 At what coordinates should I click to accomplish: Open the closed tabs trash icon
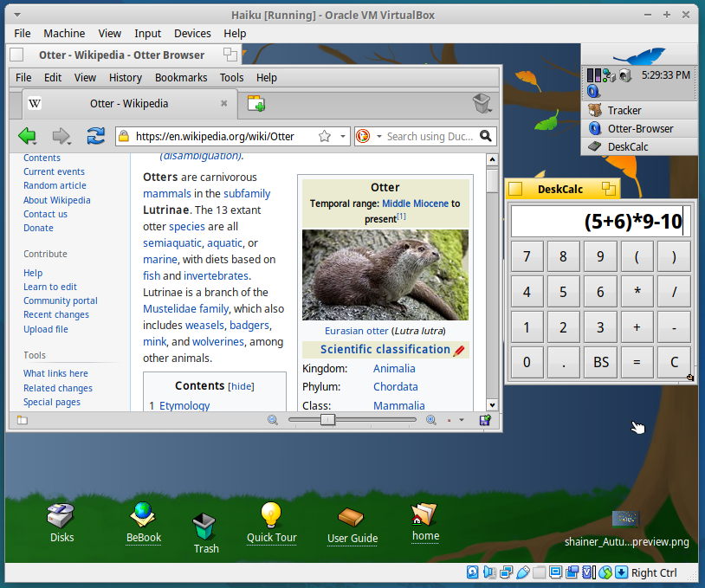pyautogui.click(x=481, y=103)
